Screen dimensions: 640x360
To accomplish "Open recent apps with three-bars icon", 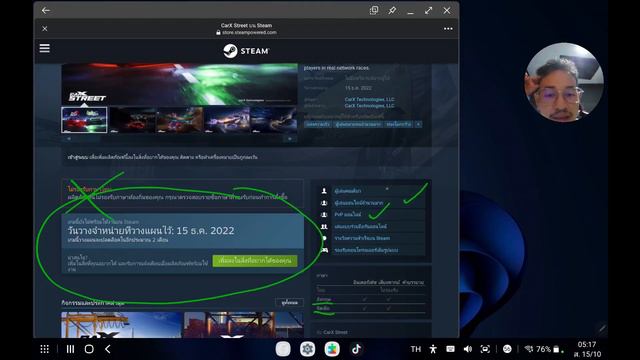I will (x=70, y=349).
